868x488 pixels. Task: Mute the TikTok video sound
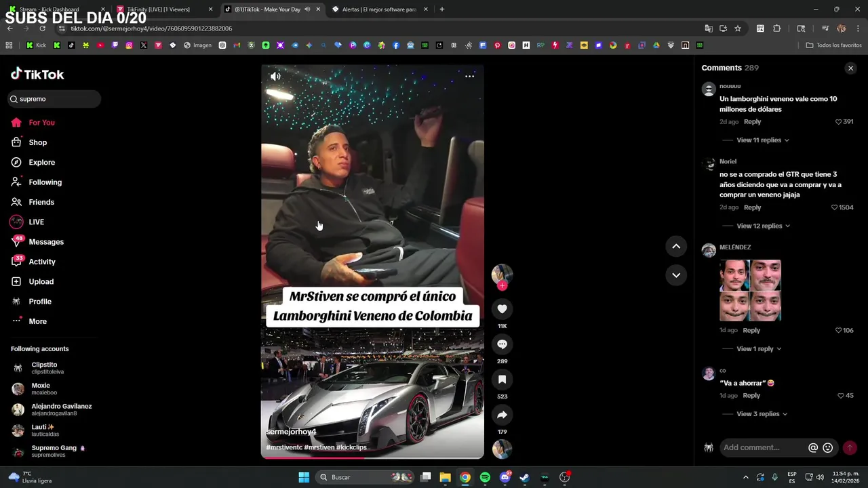point(275,77)
